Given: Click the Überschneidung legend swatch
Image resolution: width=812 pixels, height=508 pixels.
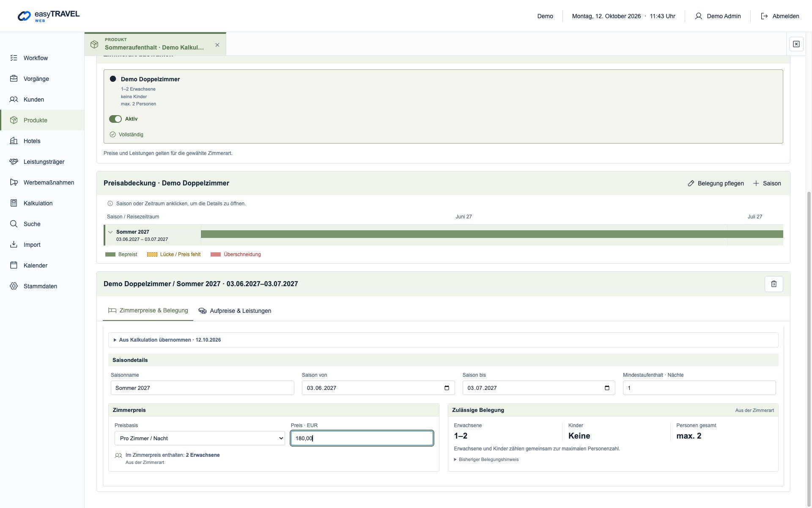Looking at the screenshot, I should click(x=216, y=254).
